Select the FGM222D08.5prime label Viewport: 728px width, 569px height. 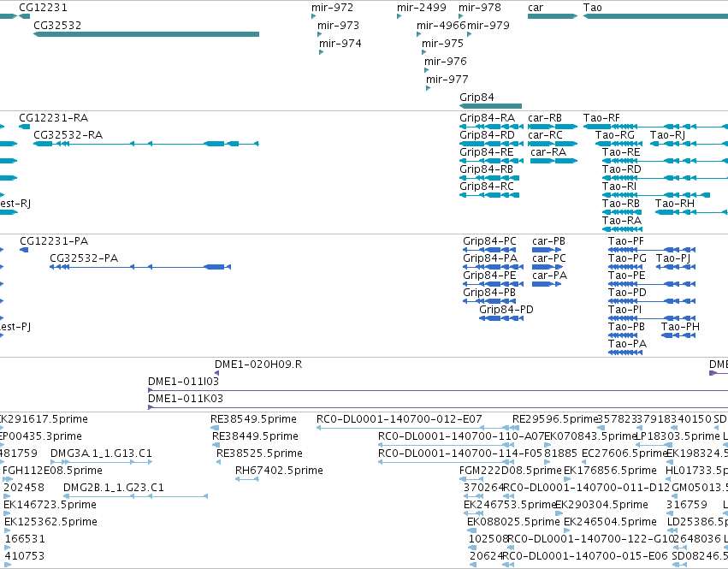[x=510, y=471]
